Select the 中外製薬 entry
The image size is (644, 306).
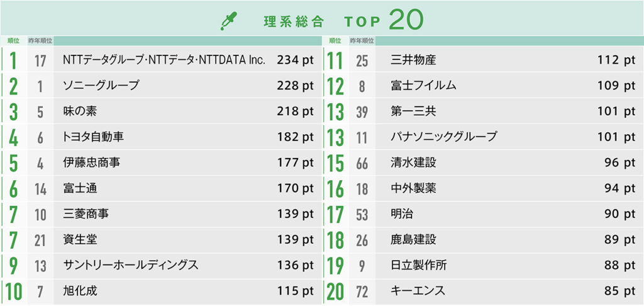click(x=413, y=188)
